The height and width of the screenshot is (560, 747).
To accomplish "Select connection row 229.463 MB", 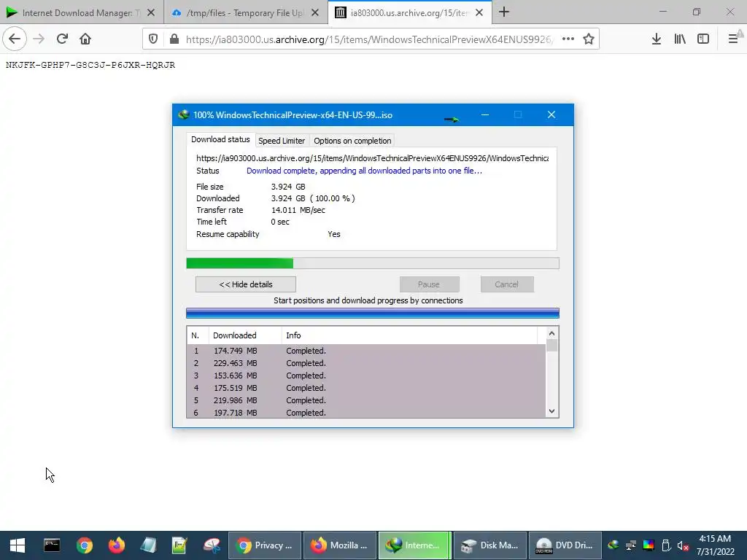I will pos(366,363).
